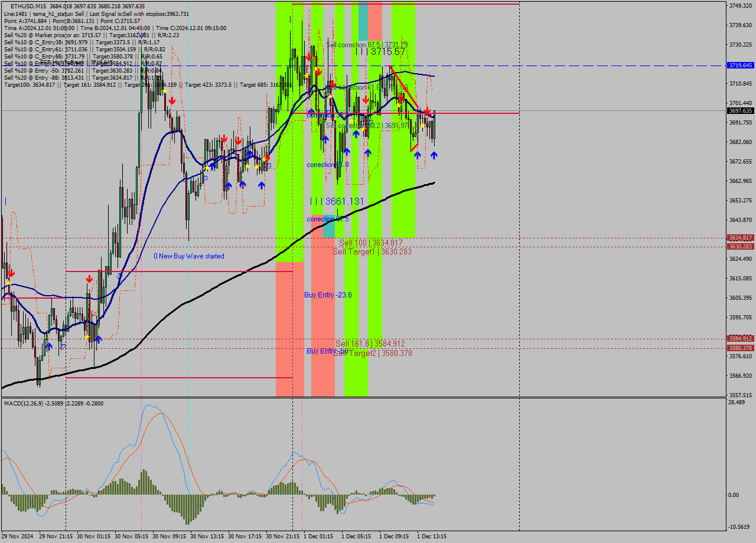Select the '0 New Buy Wave started' label

click(x=189, y=256)
